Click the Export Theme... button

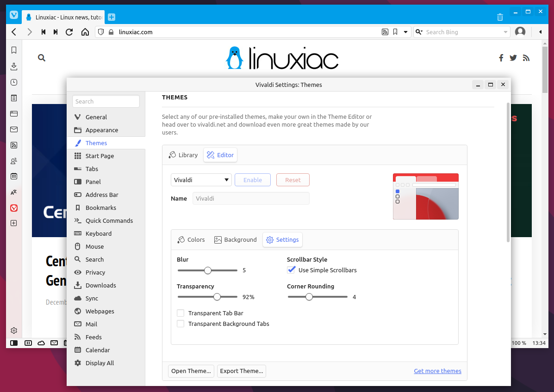point(242,371)
